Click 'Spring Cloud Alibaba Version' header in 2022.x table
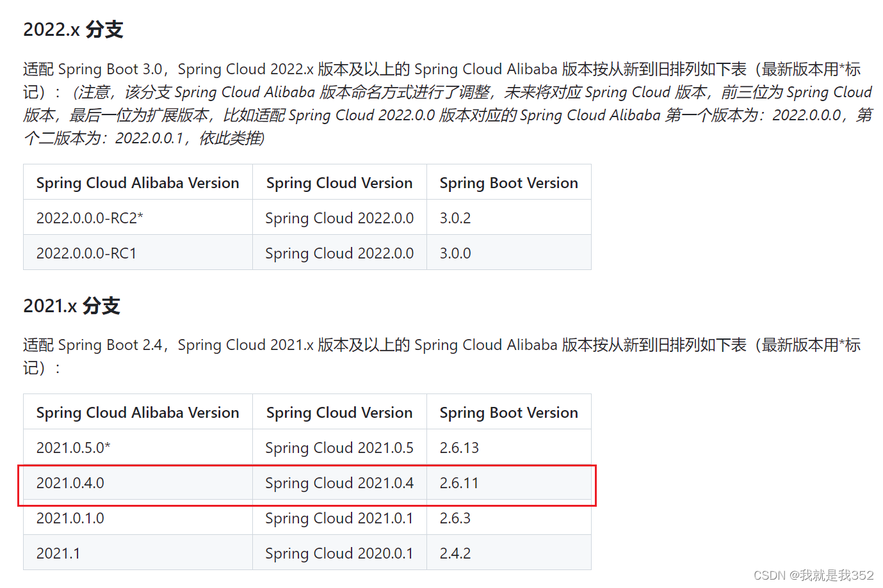Viewport: 883px width, 588px height. [x=138, y=183]
